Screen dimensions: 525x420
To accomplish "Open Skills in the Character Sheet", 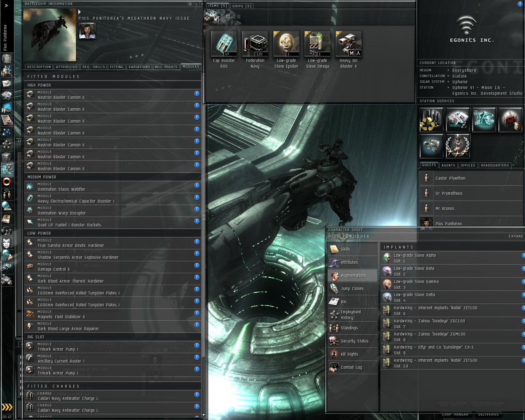I will click(353, 249).
